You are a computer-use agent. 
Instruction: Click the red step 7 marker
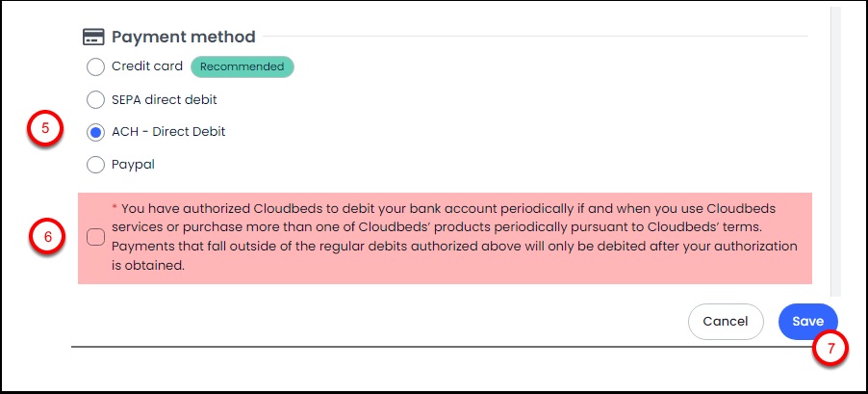click(830, 349)
